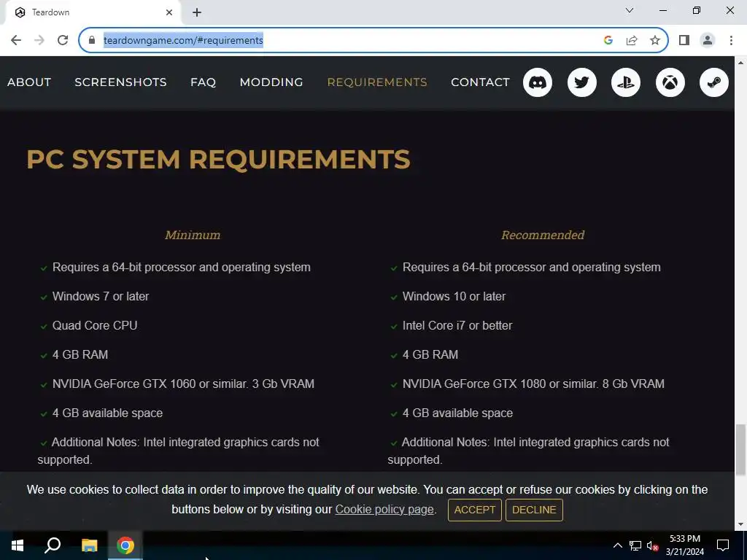Click the Recommended column heading
Viewport: 747px width, 560px height.
click(543, 235)
